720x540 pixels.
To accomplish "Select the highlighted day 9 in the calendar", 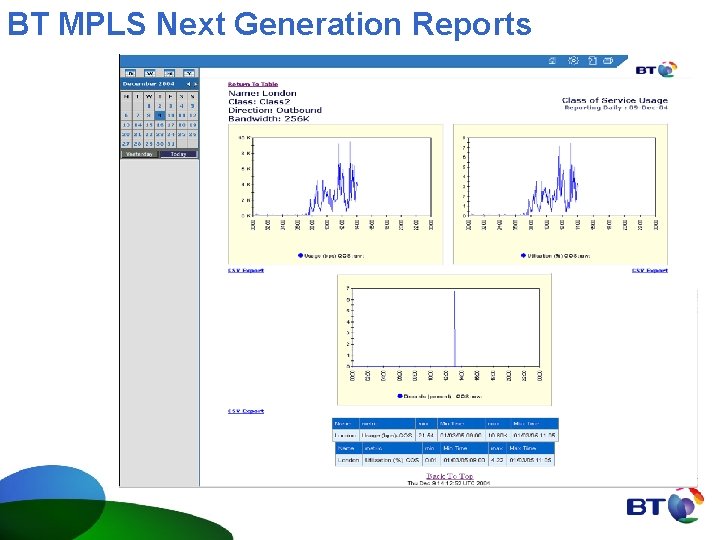I will click(159, 115).
